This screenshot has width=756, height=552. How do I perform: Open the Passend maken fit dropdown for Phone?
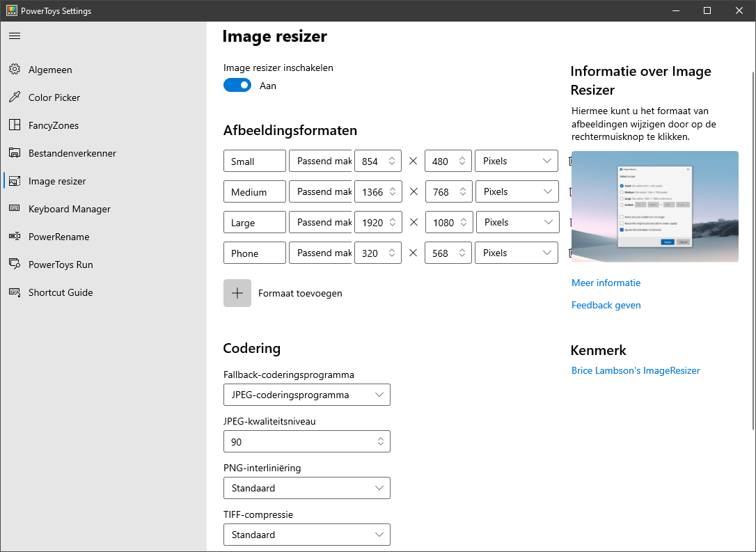tap(321, 253)
